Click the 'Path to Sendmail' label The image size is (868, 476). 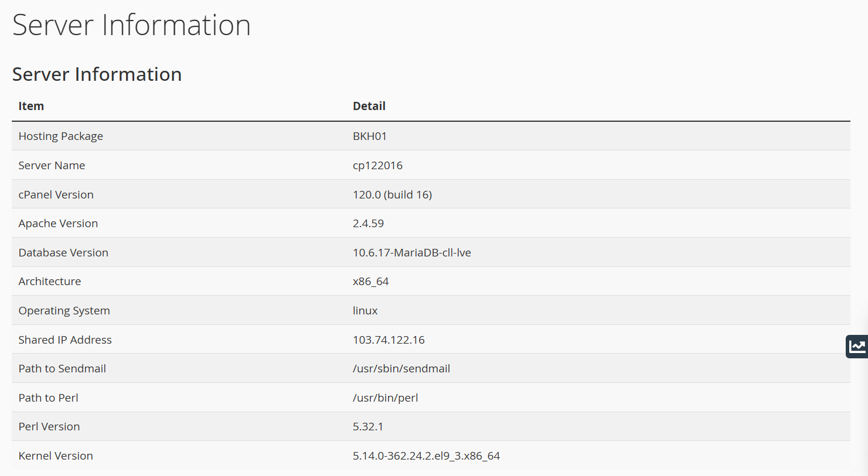tap(62, 368)
